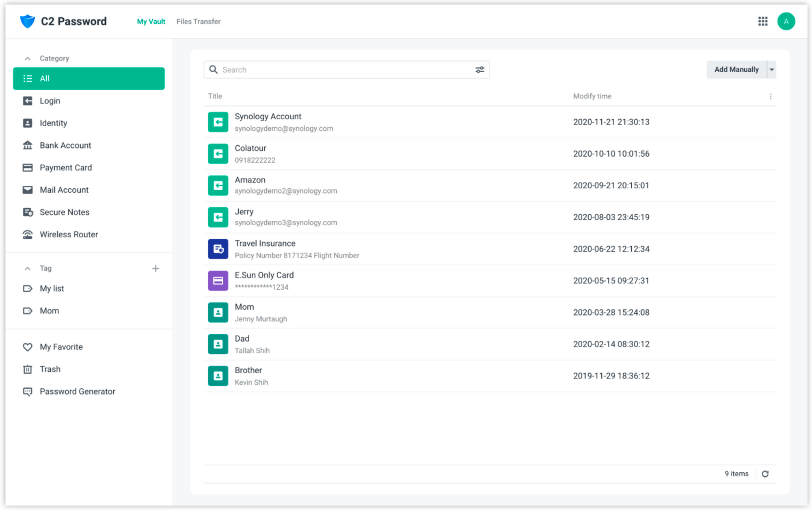Select the Mail Account category label
Image resolution: width=812 pixels, height=510 pixels.
coord(64,190)
